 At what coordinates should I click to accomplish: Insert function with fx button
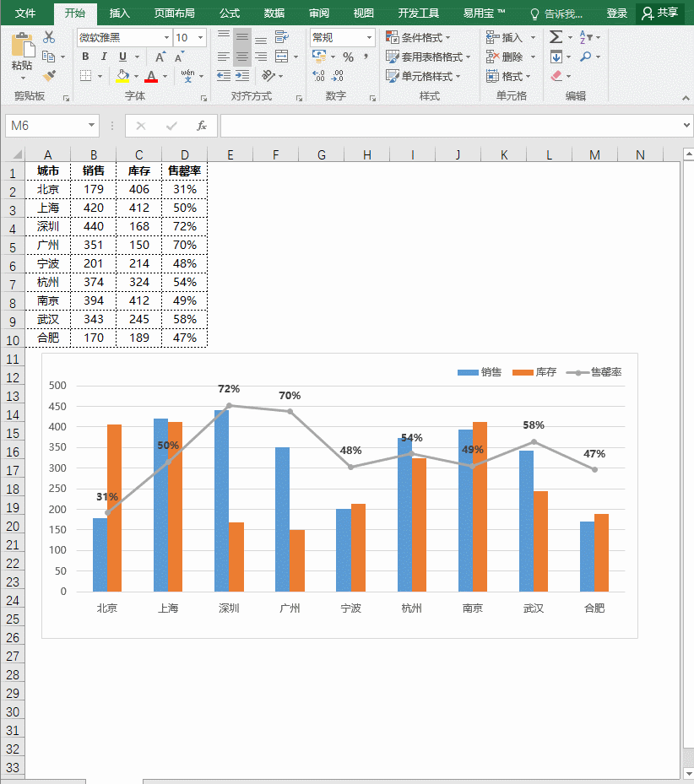pyautogui.click(x=201, y=126)
